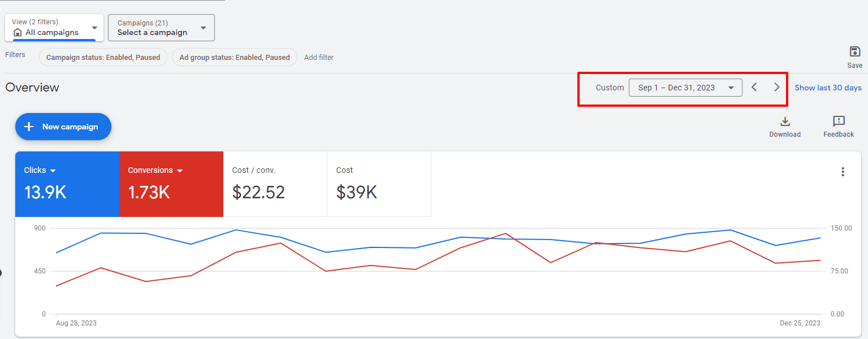Click the home icon beside All campaigns

(x=18, y=33)
